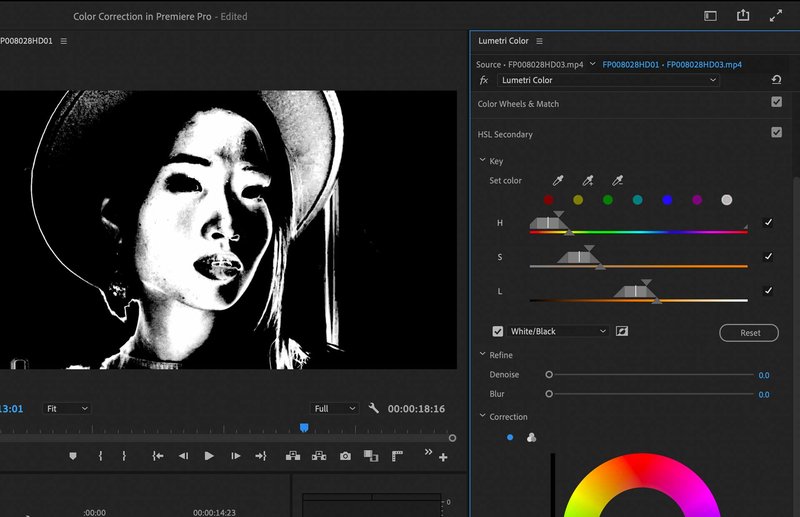The height and width of the screenshot is (517, 800).
Task: Open the Program monitor panel menu
Action: pos(64,41)
